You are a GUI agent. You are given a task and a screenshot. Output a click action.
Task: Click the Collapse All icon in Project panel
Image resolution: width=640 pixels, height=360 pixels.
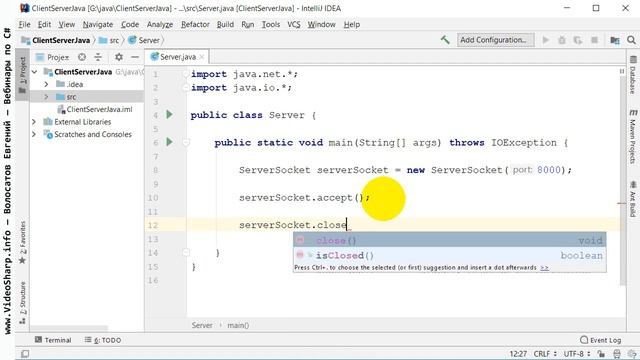98,57
